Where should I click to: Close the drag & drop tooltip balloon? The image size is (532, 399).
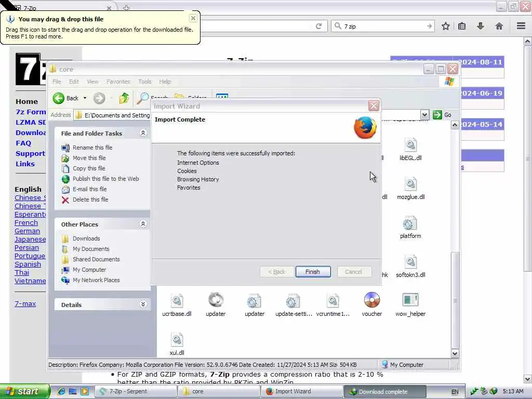tap(193, 18)
